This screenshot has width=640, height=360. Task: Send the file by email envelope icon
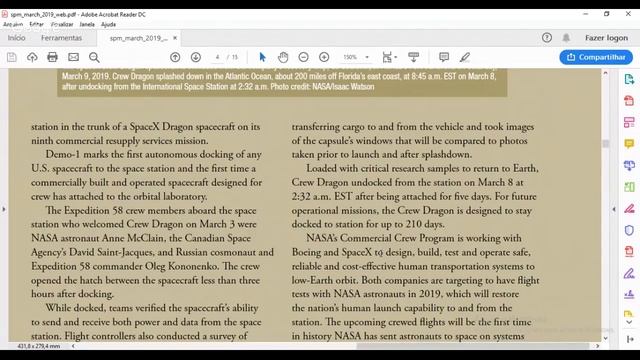[x=73, y=57]
